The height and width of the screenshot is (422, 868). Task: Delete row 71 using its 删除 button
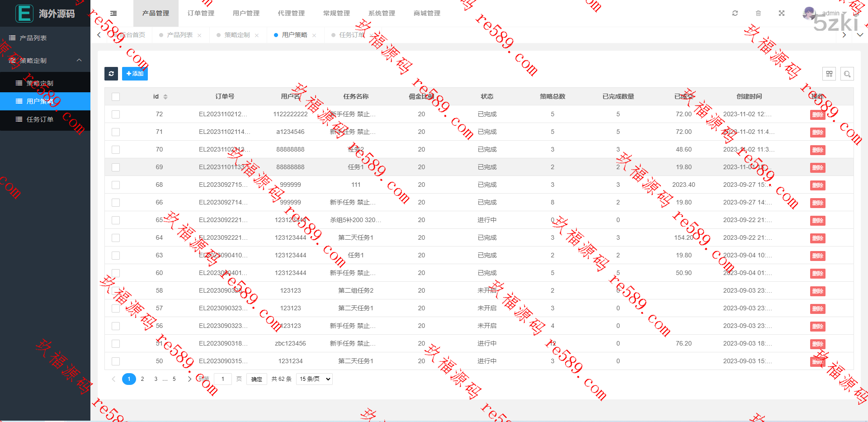click(x=817, y=133)
